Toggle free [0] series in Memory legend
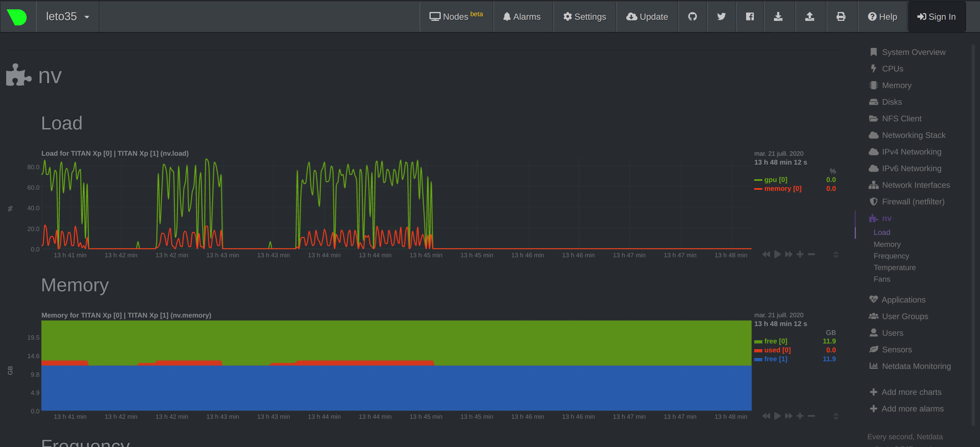 (x=775, y=341)
